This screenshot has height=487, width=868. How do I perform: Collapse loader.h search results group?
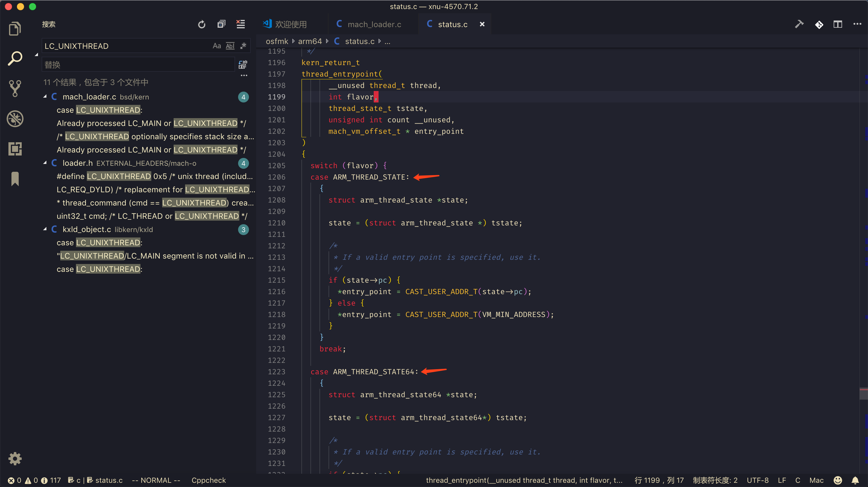click(45, 163)
